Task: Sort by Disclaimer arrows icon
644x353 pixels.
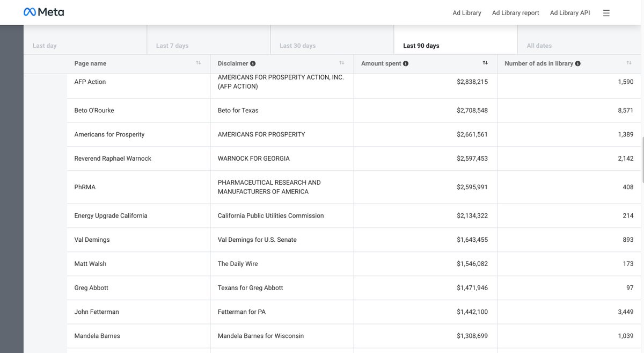Action: [342, 63]
